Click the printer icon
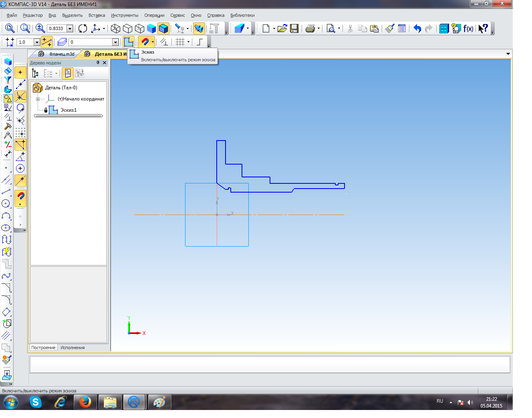Screen dimensions: 532x418 point(310,28)
